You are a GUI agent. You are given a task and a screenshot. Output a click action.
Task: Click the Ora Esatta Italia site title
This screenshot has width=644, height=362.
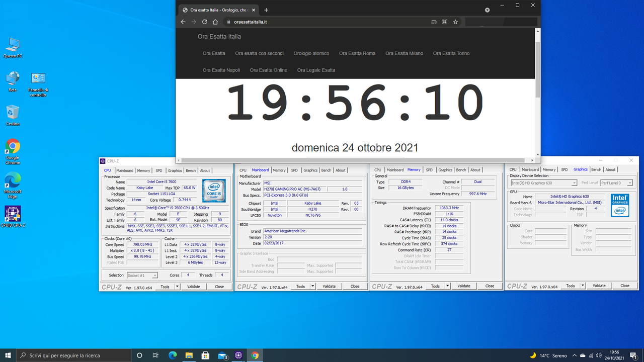[x=219, y=36]
